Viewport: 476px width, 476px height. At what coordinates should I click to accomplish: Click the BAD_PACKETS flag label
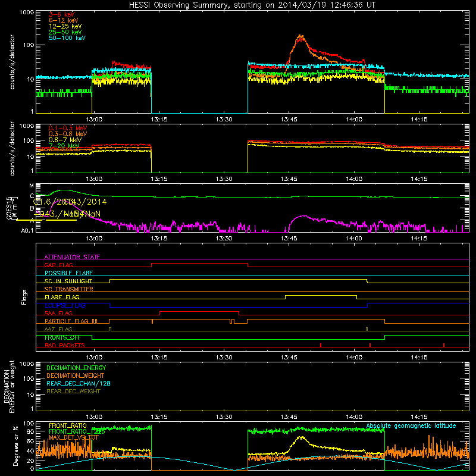[65, 345]
